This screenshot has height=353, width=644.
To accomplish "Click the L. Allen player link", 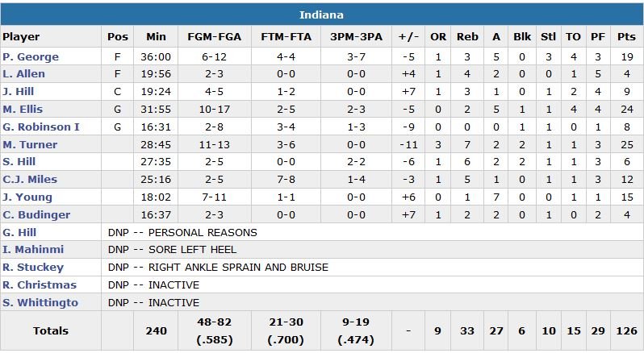I will [x=23, y=74].
